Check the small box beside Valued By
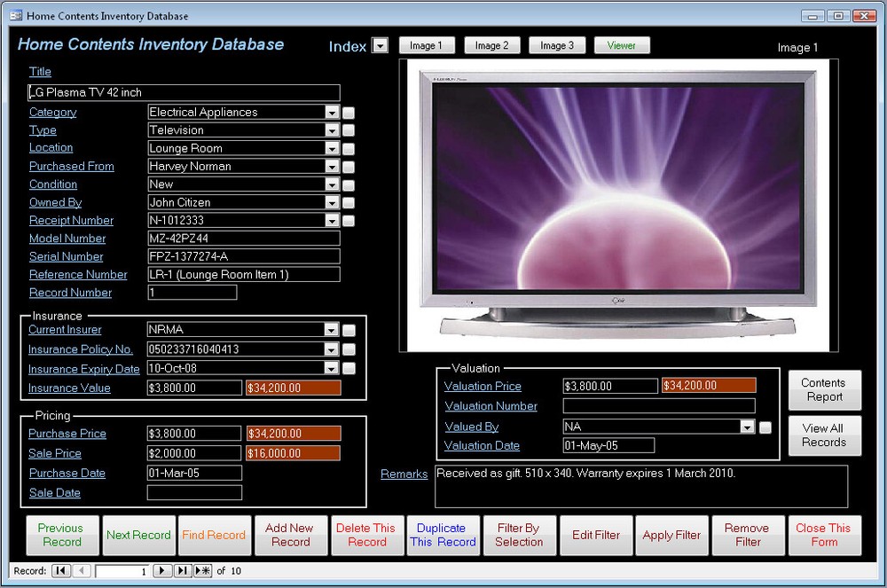This screenshot has height=588, width=887. (x=764, y=427)
